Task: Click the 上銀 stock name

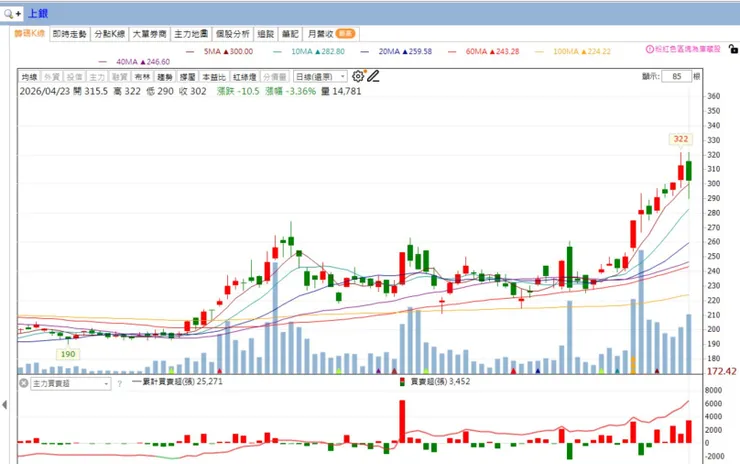Action: coord(38,14)
